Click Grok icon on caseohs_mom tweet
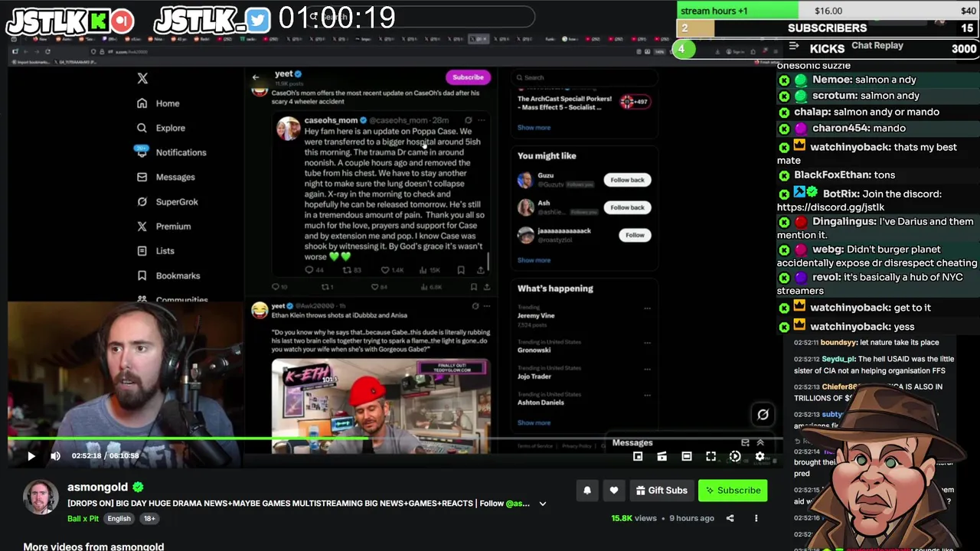Screen dimensions: 980x551 [468, 120]
